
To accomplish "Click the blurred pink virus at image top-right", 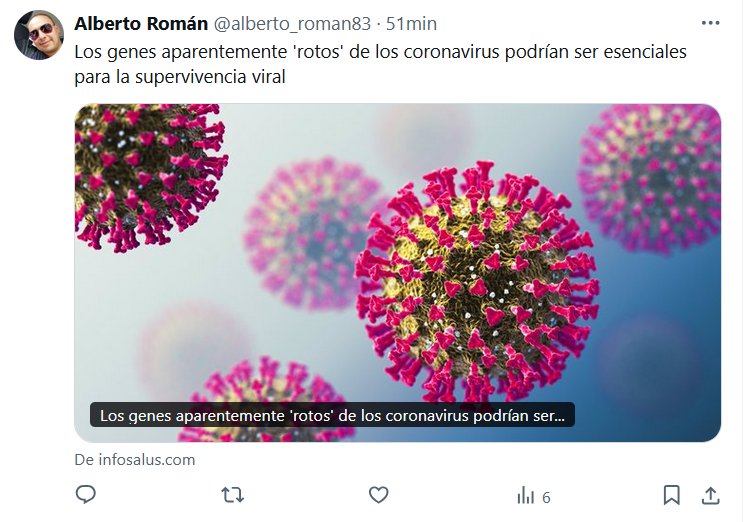I will click(x=649, y=179).
